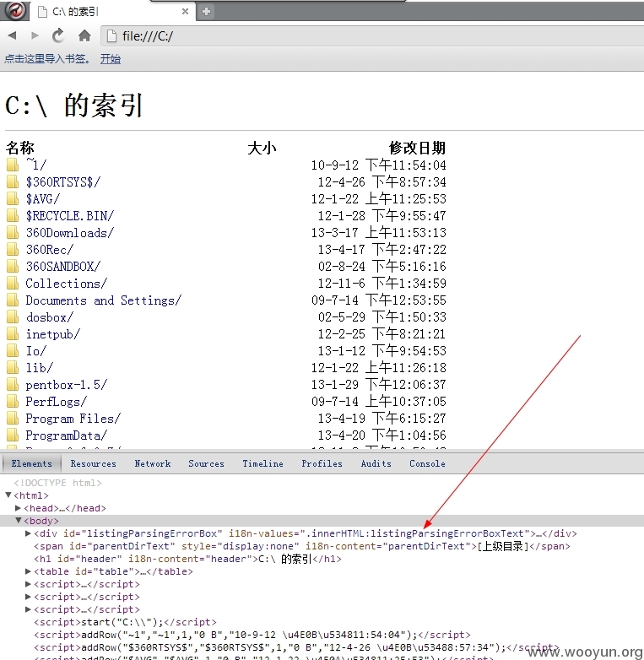Viewport: 644px width, 660px height.
Task: Collapse the <html> node triangle
Action: click(8, 495)
